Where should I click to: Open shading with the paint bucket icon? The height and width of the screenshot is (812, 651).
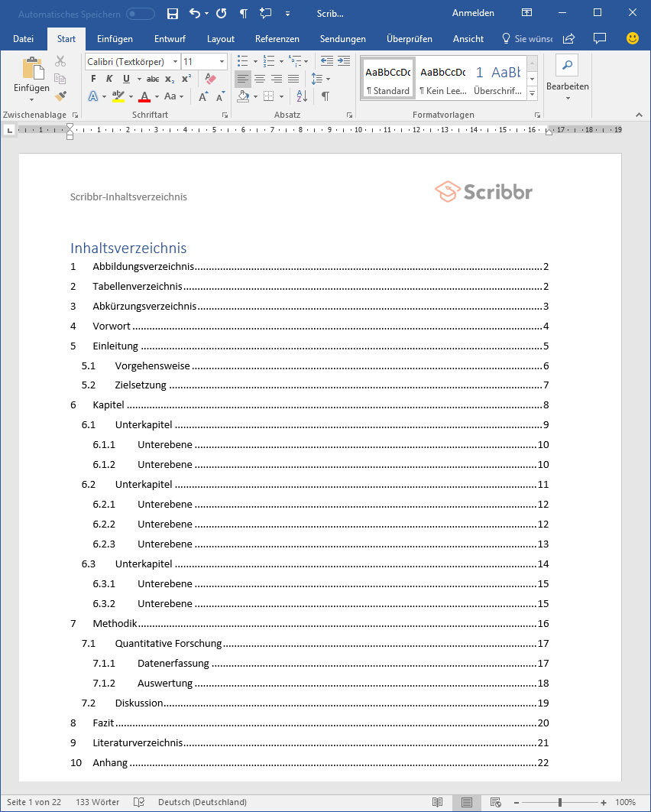pos(242,95)
